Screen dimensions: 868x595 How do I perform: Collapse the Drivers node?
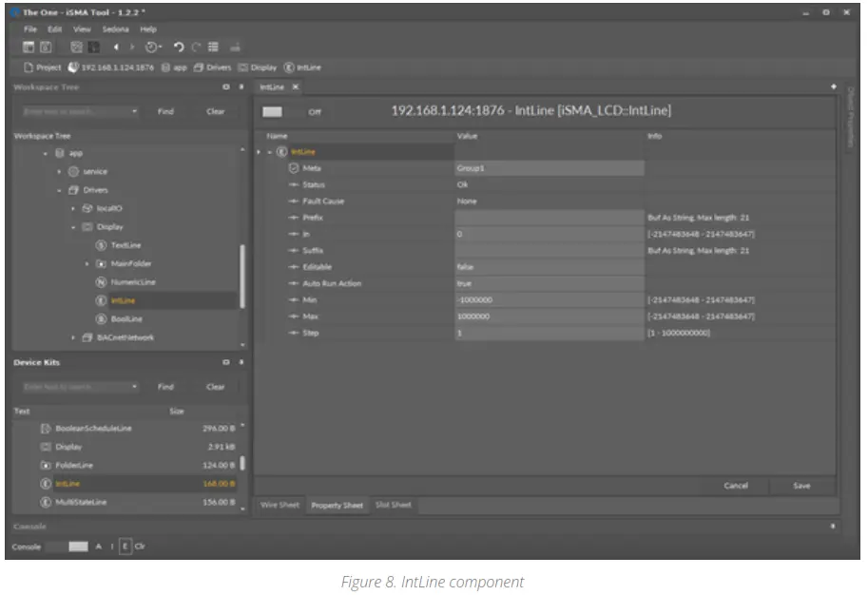tap(59, 190)
